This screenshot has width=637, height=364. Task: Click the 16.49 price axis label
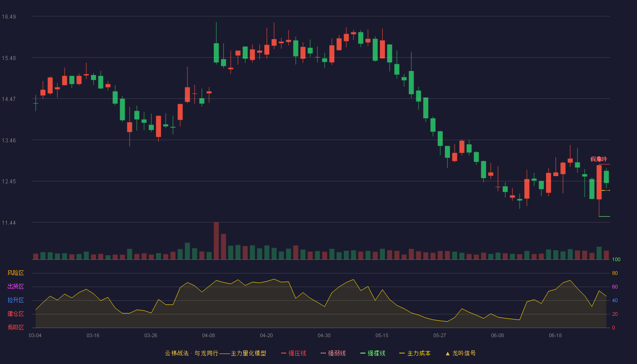(x=9, y=17)
